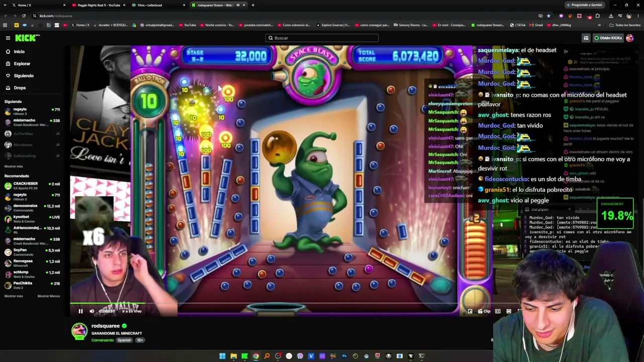Open Drops in Kick sidebar
Screen dimensions: 644x362
(x=20, y=88)
